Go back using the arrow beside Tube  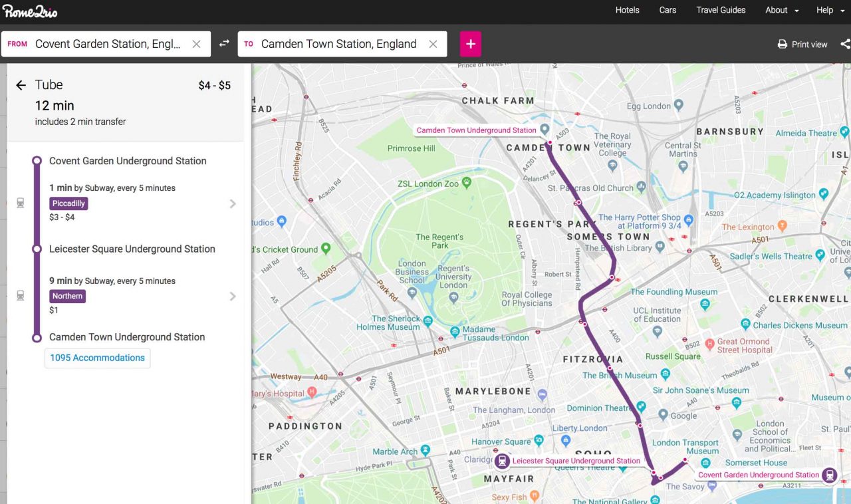(21, 85)
